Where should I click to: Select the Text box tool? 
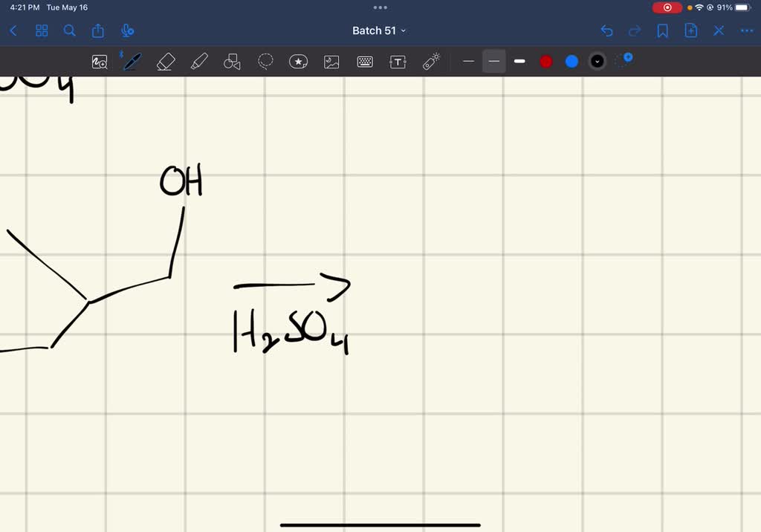(x=398, y=61)
